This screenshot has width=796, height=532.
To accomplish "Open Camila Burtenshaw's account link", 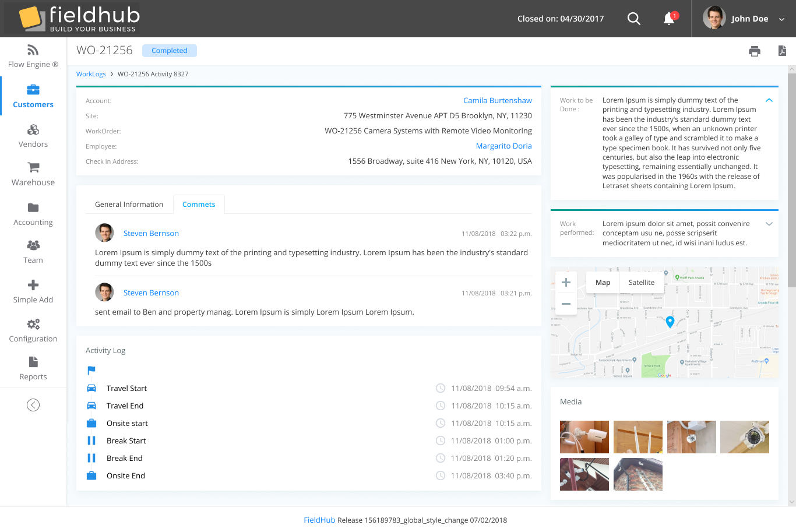I will click(498, 100).
